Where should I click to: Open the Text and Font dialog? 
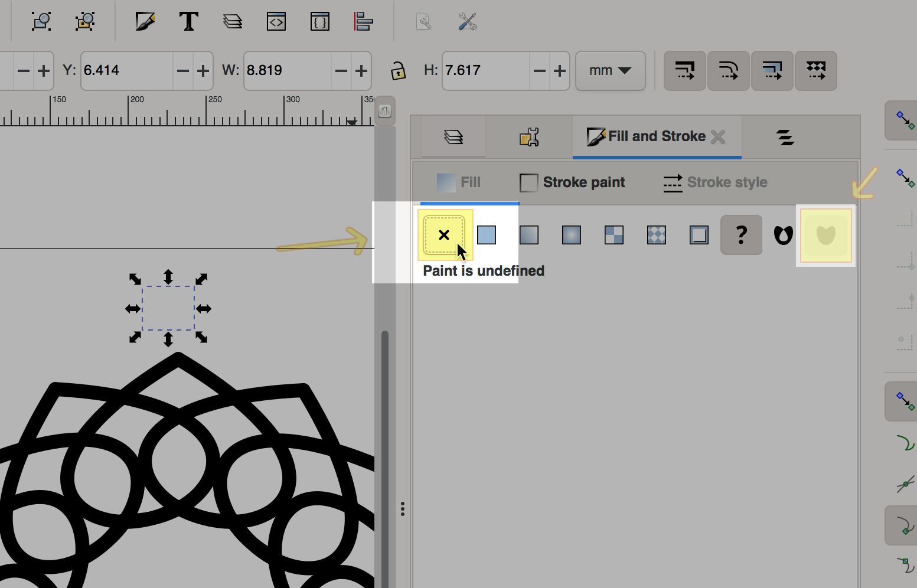point(188,22)
